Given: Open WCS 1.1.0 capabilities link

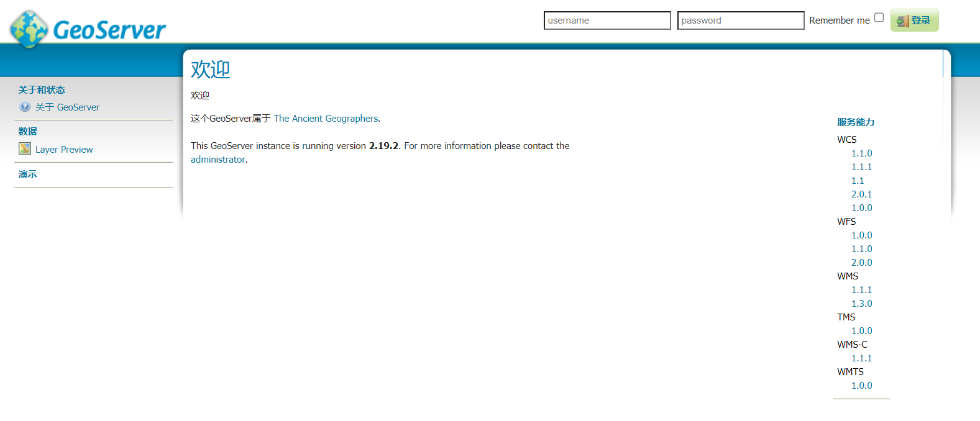Looking at the screenshot, I should (861, 153).
